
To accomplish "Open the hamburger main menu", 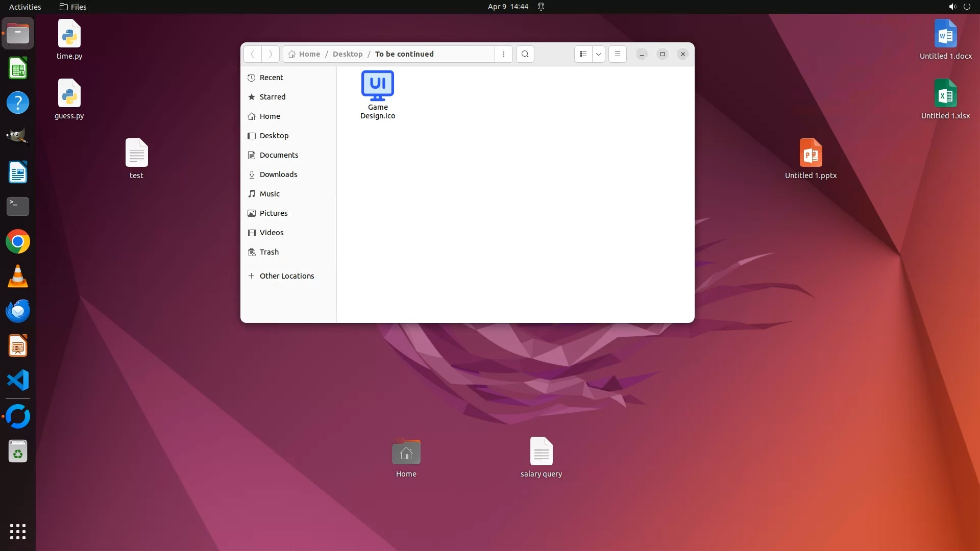I will click(617, 54).
